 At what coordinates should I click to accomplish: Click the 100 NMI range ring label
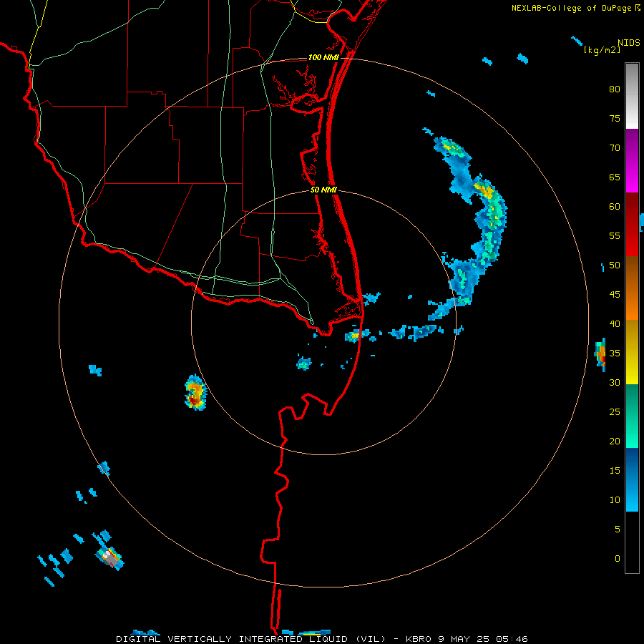coord(323,57)
